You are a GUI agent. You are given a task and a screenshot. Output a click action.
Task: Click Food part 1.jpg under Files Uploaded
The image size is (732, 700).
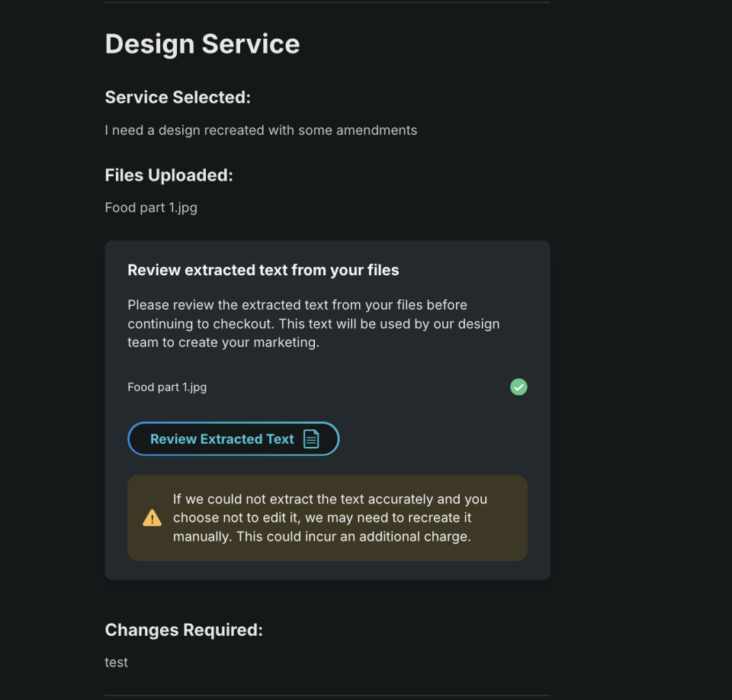click(x=151, y=207)
